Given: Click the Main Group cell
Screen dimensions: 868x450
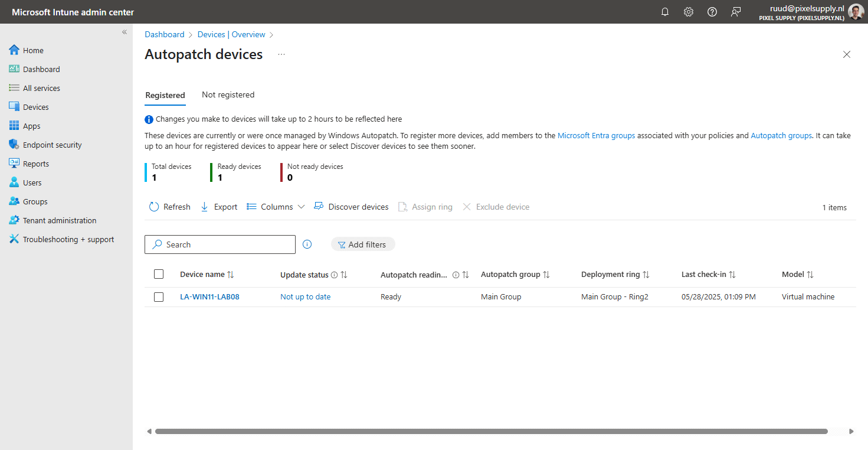Looking at the screenshot, I should (x=501, y=297).
